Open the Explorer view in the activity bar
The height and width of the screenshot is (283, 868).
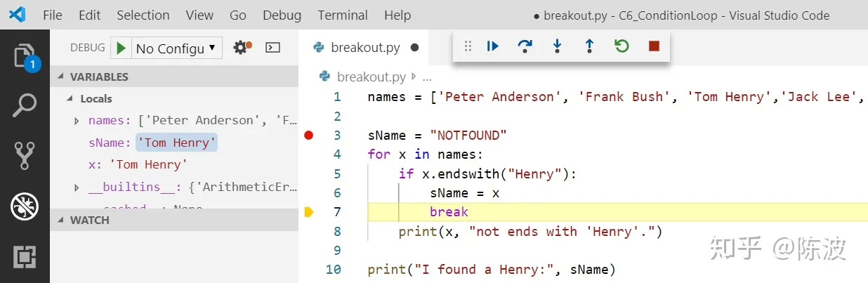click(x=25, y=56)
